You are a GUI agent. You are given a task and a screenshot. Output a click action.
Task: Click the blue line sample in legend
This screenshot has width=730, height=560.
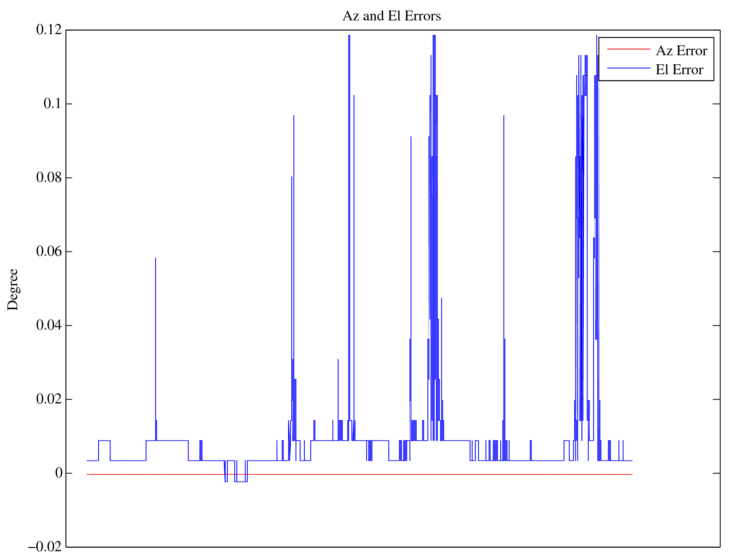tap(628, 68)
